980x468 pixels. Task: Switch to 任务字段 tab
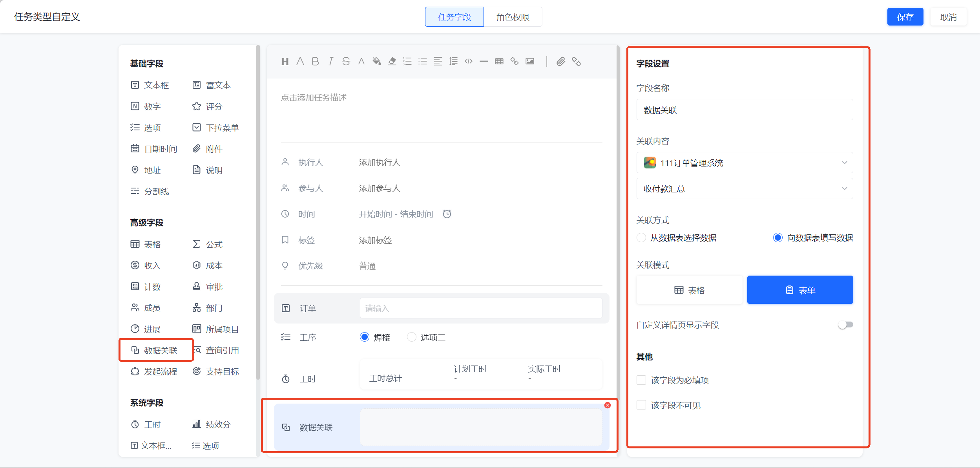(x=454, y=17)
